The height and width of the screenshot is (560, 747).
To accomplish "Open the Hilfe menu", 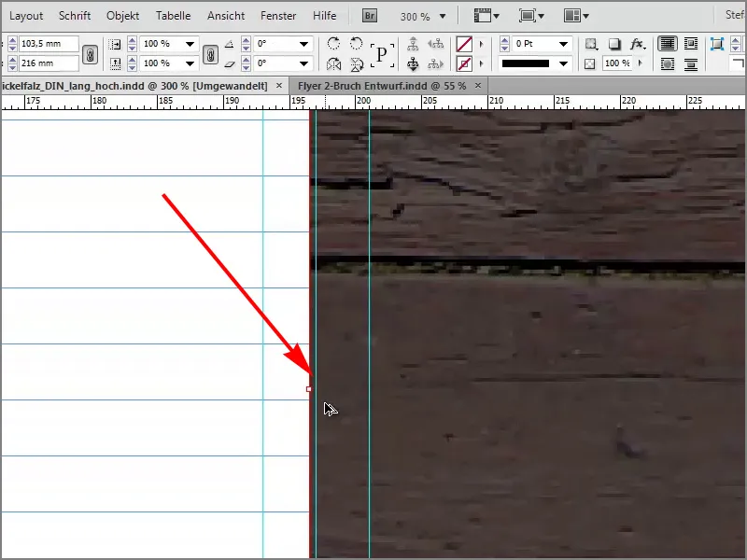I will coord(324,16).
